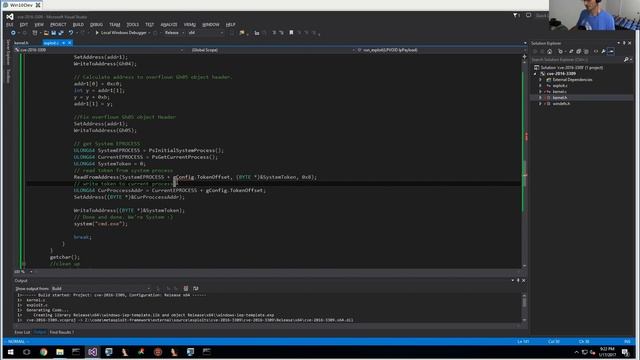
Task: Switch to the Output tab
Action: [x=40, y=332]
